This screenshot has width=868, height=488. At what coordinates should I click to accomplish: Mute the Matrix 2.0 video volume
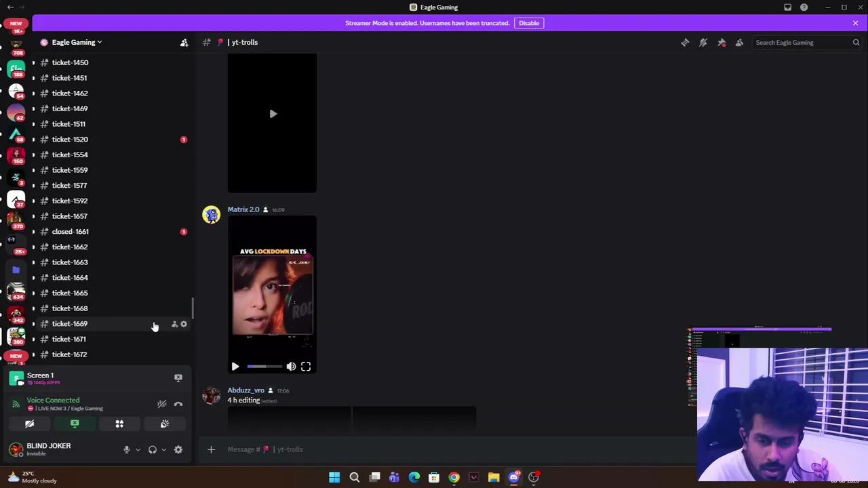tap(291, 367)
